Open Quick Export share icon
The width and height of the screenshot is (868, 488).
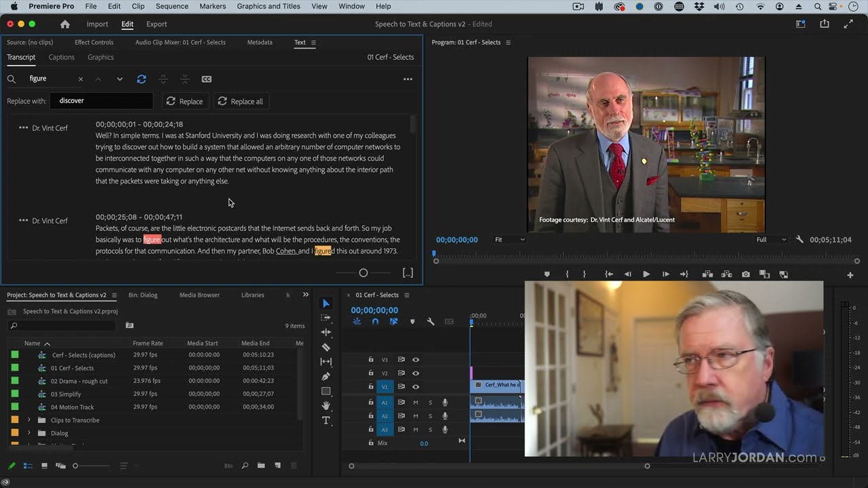pos(825,24)
